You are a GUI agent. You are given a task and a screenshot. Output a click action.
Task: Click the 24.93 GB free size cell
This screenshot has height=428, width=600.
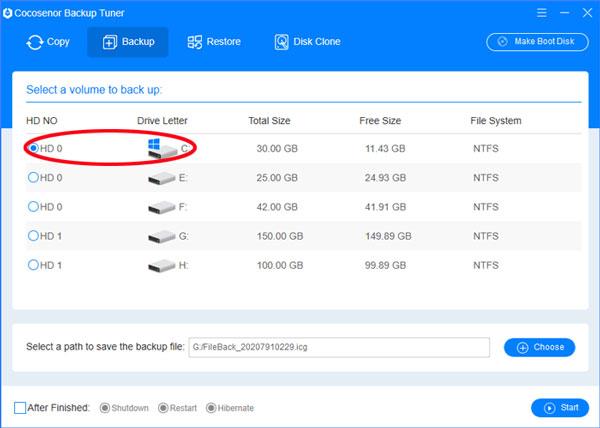(385, 177)
